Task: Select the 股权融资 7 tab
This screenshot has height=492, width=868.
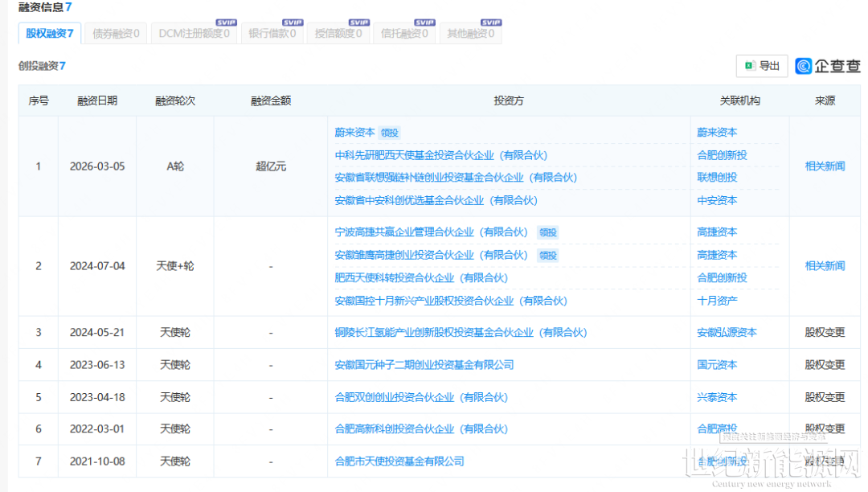Action: 49,34
